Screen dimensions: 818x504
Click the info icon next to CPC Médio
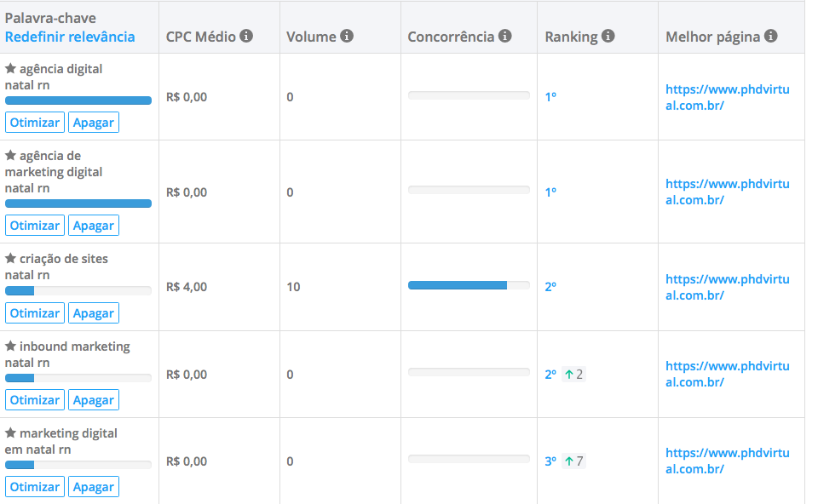[246, 36]
